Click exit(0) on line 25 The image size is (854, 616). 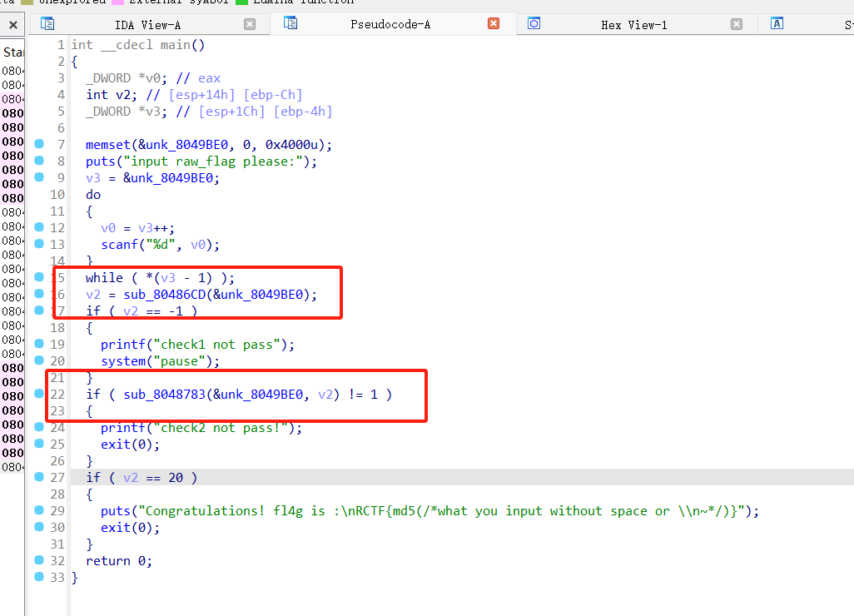pyautogui.click(x=130, y=445)
